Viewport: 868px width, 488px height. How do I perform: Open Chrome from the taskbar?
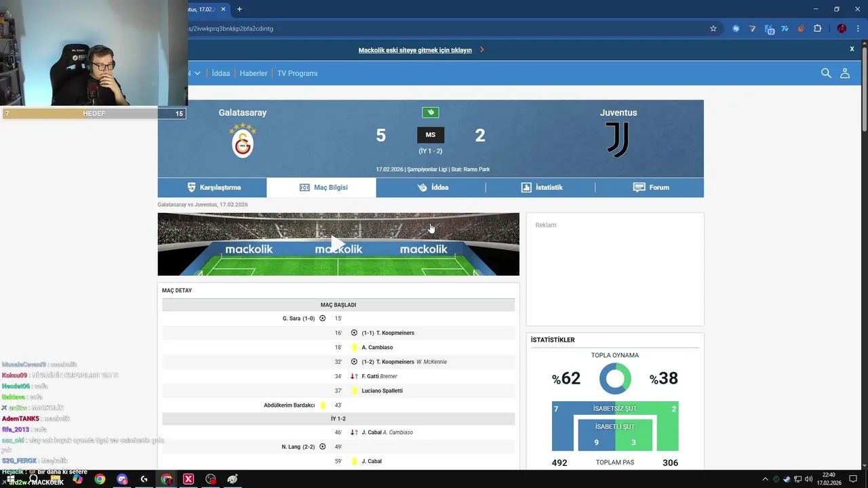[x=100, y=479]
